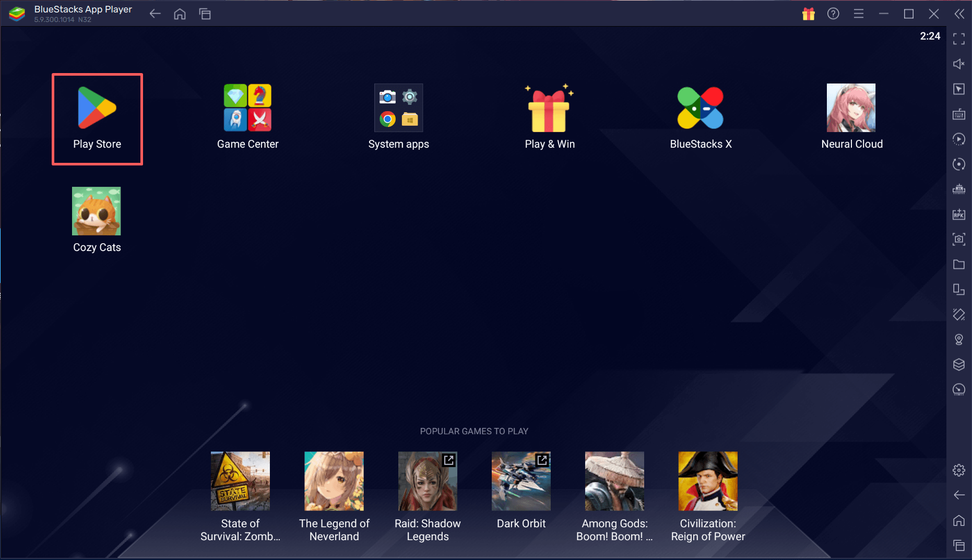The width and height of the screenshot is (972, 560).
Task: Open Set location pin in sidebar
Action: pos(959,339)
